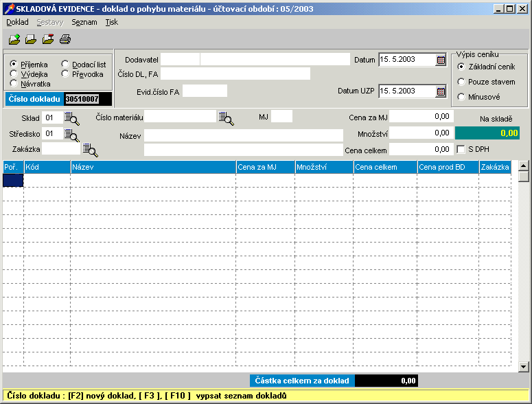Select the Návratka radio button

point(14,83)
